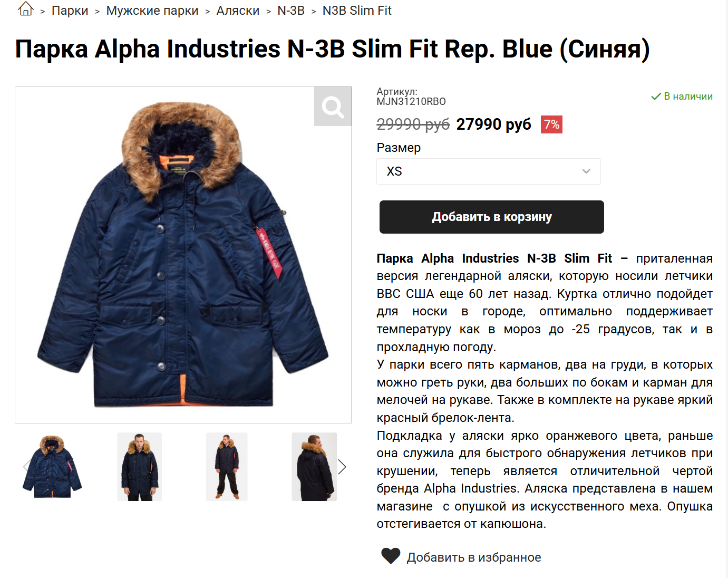This screenshot has width=728, height=578.
Task: Open main parka product image
Action: tap(183, 255)
